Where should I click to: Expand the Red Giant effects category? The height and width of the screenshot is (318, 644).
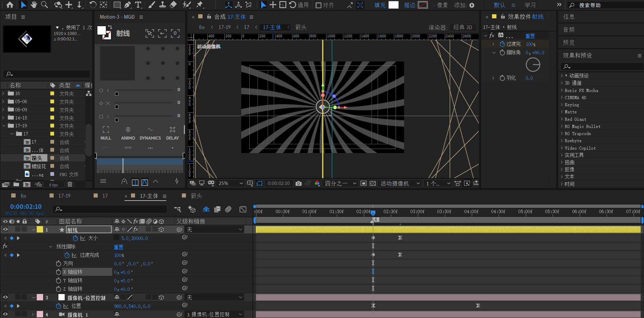click(562, 119)
